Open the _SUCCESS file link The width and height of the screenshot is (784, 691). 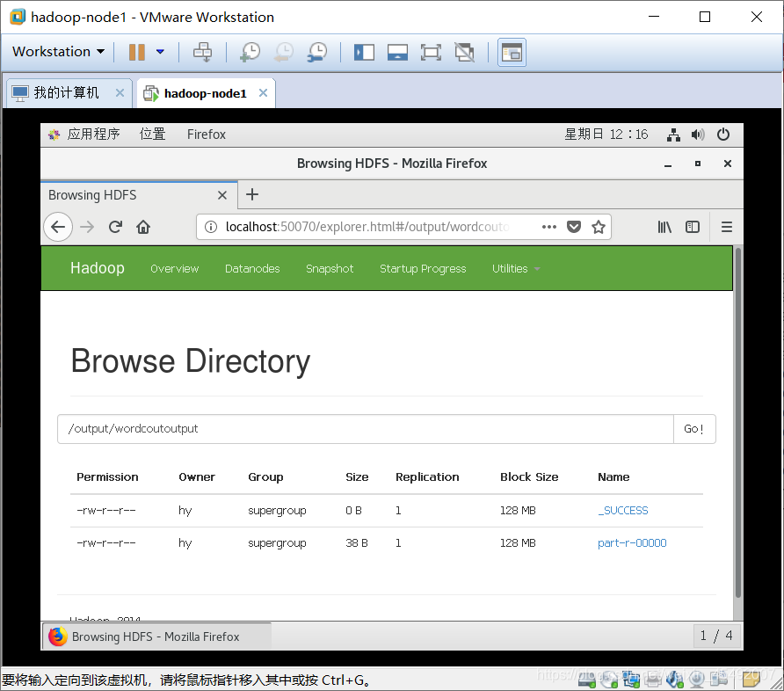click(x=623, y=511)
